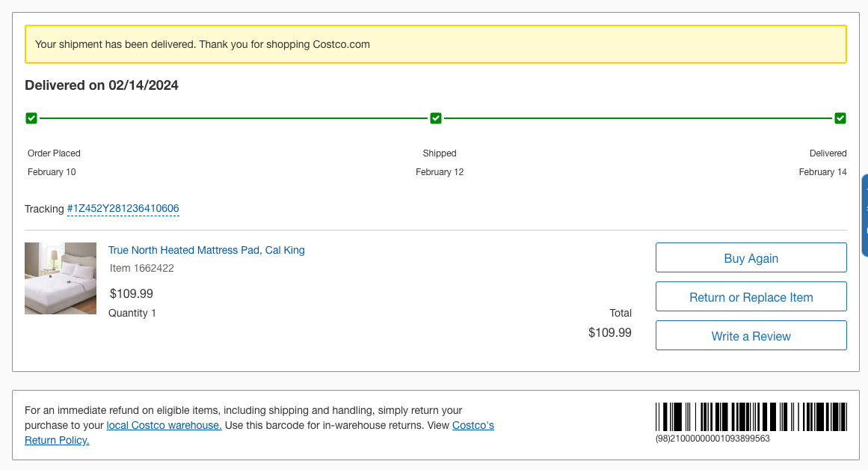Click the in-warehouse returns barcode
This screenshot has width=868, height=470.
(751, 417)
